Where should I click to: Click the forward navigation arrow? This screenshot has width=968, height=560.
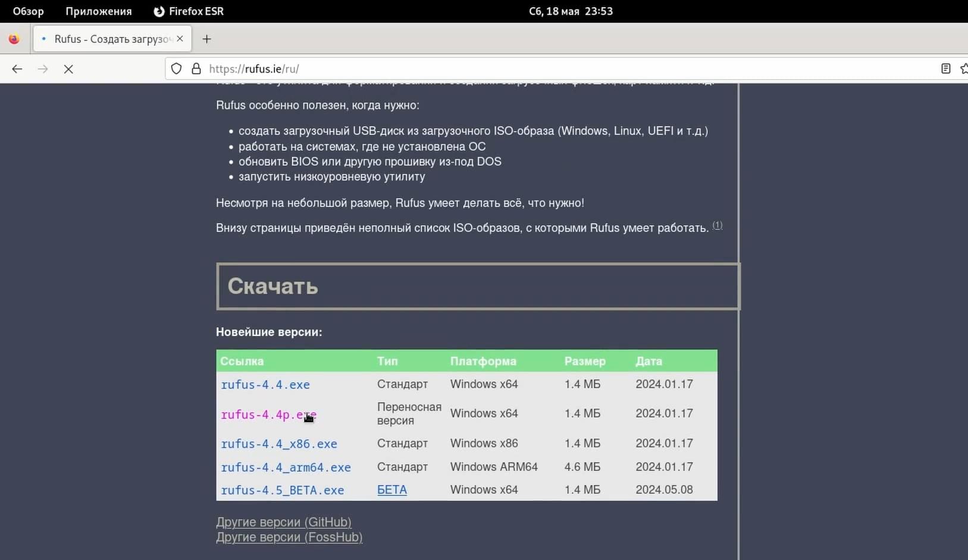43,69
